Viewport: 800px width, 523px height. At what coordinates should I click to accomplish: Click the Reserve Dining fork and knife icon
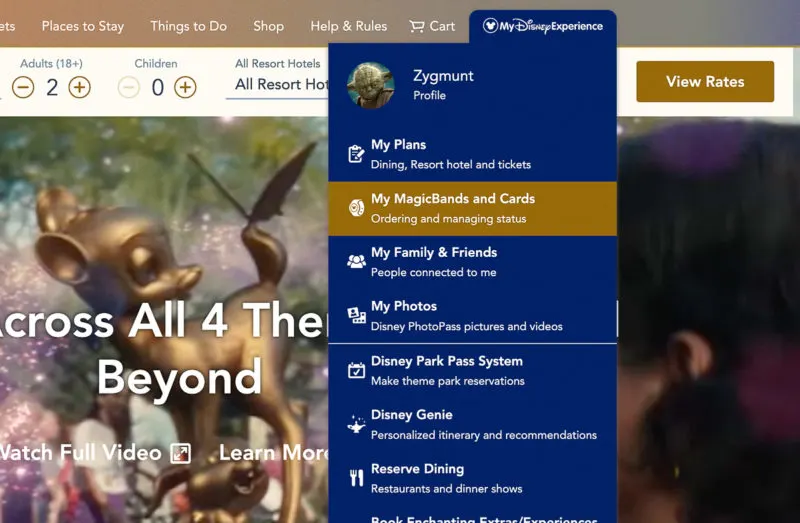point(356,478)
